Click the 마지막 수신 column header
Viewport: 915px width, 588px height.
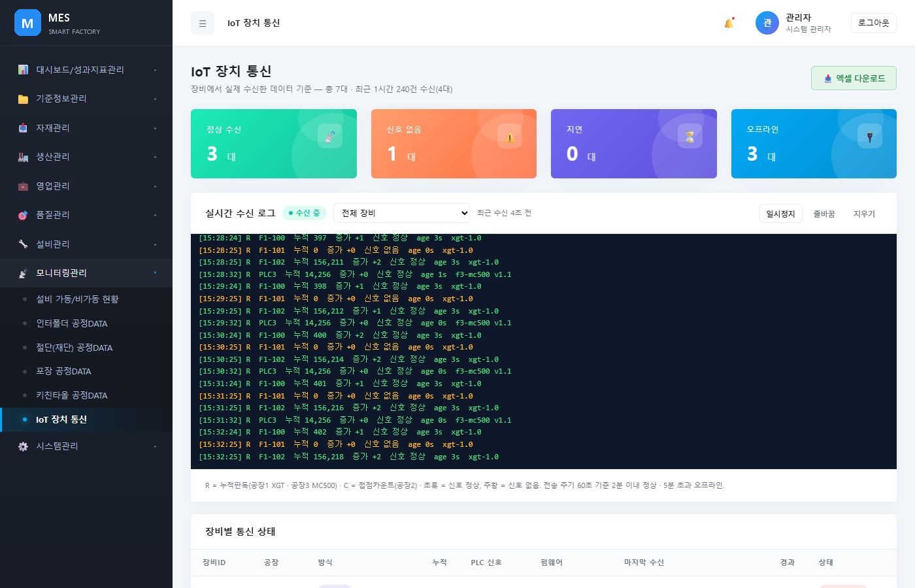[x=644, y=563]
